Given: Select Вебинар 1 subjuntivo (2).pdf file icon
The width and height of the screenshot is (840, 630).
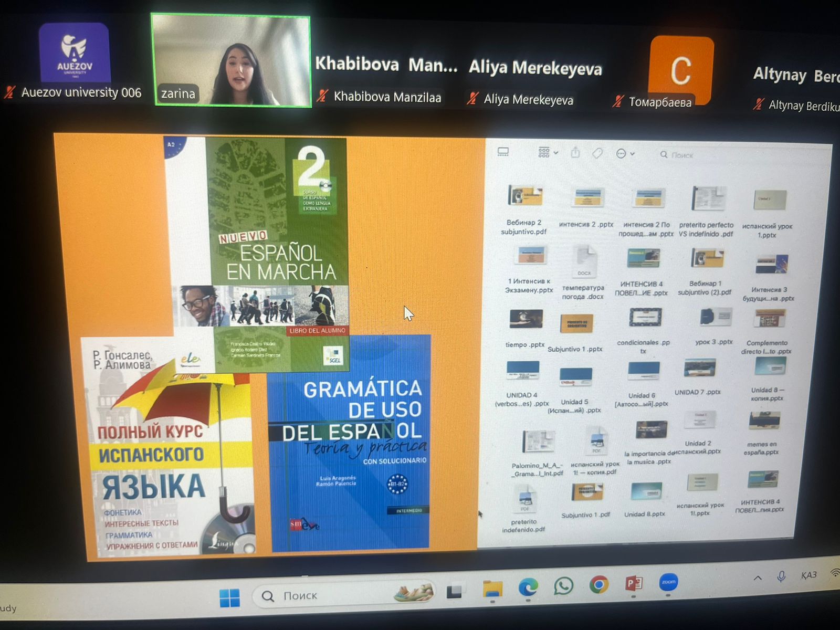Looking at the screenshot, I should (x=707, y=258).
